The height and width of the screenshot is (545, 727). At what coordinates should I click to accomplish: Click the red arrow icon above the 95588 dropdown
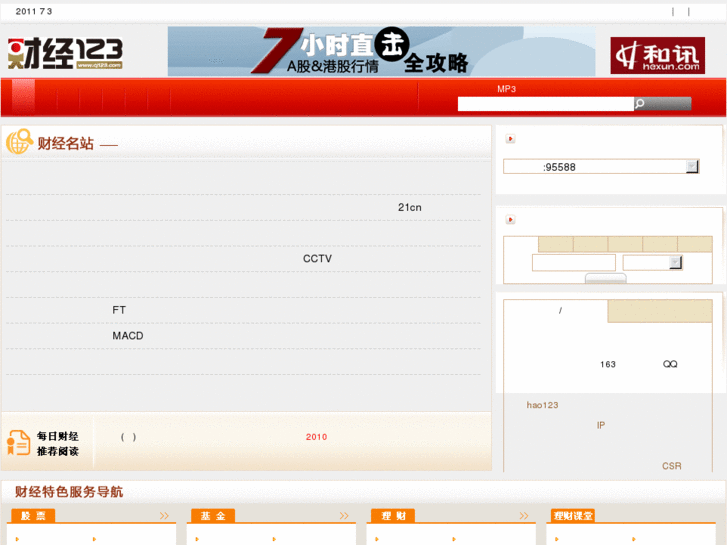[510, 139]
